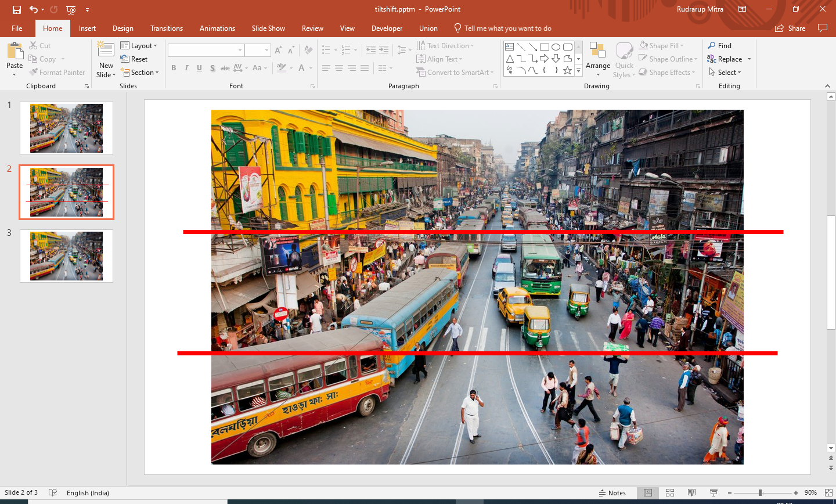Click the Copy button
836x504 pixels.
pyautogui.click(x=42, y=59)
